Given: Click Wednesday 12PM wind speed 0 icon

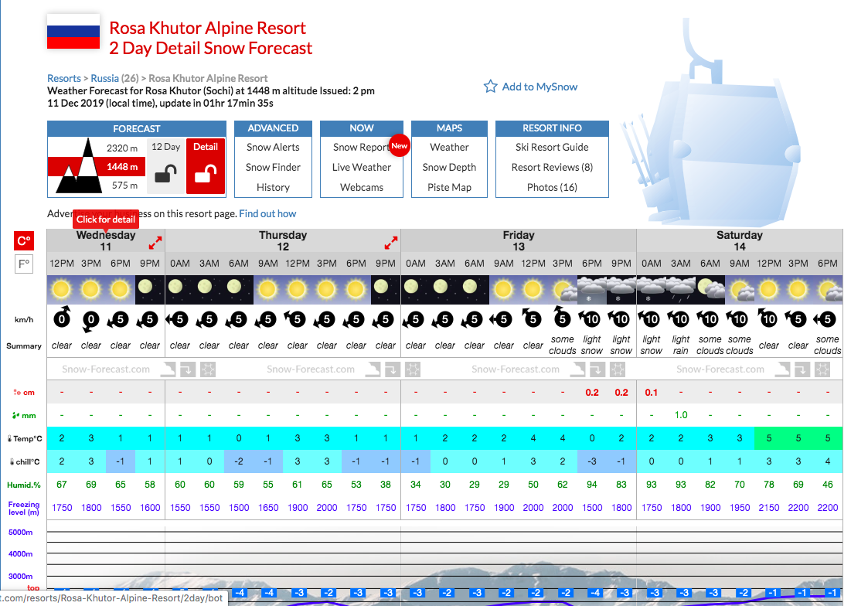Looking at the screenshot, I should click(62, 318).
